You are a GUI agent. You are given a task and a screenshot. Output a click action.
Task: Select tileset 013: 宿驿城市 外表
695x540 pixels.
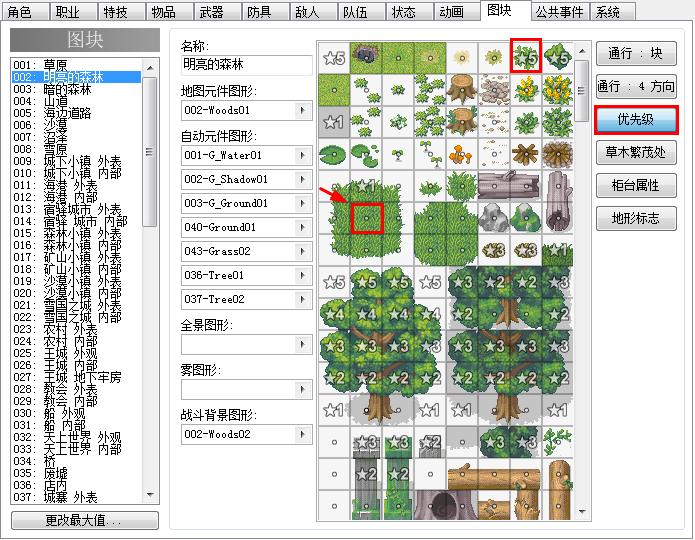click(76, 209)
